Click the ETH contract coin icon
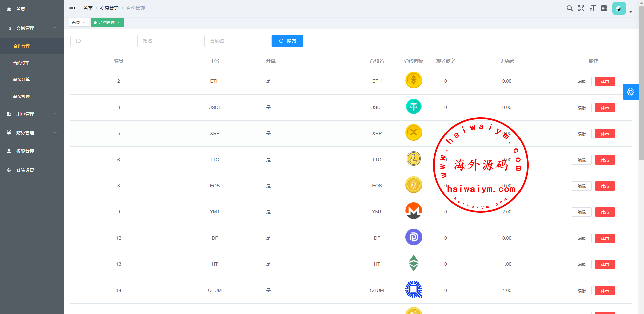Image resolution: width=644 pixels, height=314 pixels. (x=413, y=80)
